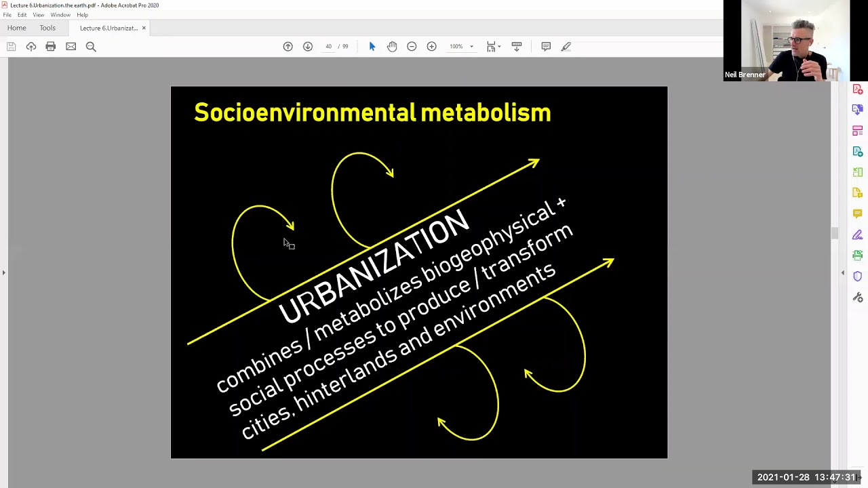Open More Tools wrench icon
The width and height of the screenshot is (868, 488).
click(858, 298)
